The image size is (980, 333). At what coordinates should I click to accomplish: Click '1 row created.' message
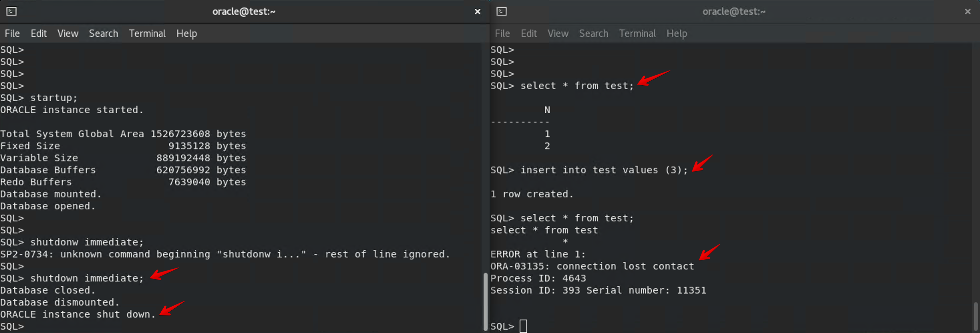coord(532,194)
